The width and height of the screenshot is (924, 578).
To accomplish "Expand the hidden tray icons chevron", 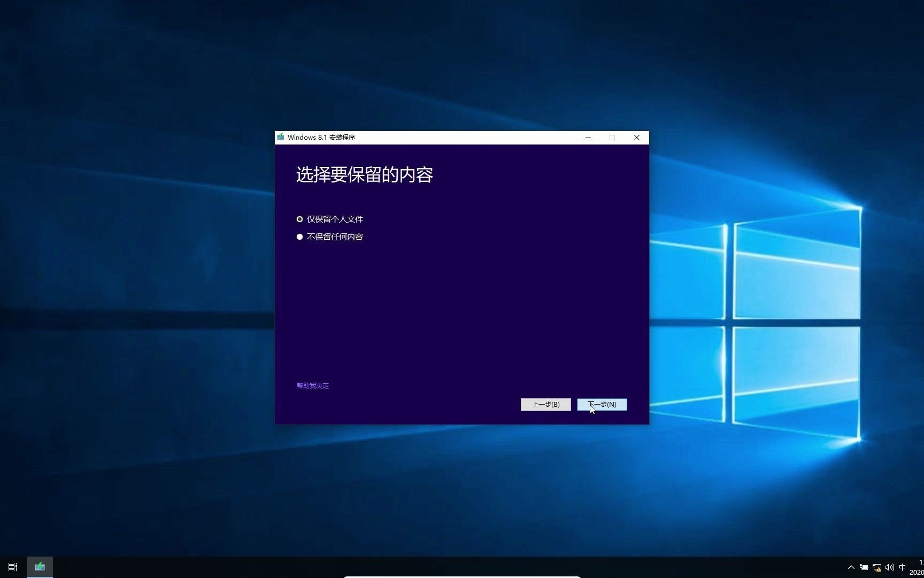I will click(851, 567).
